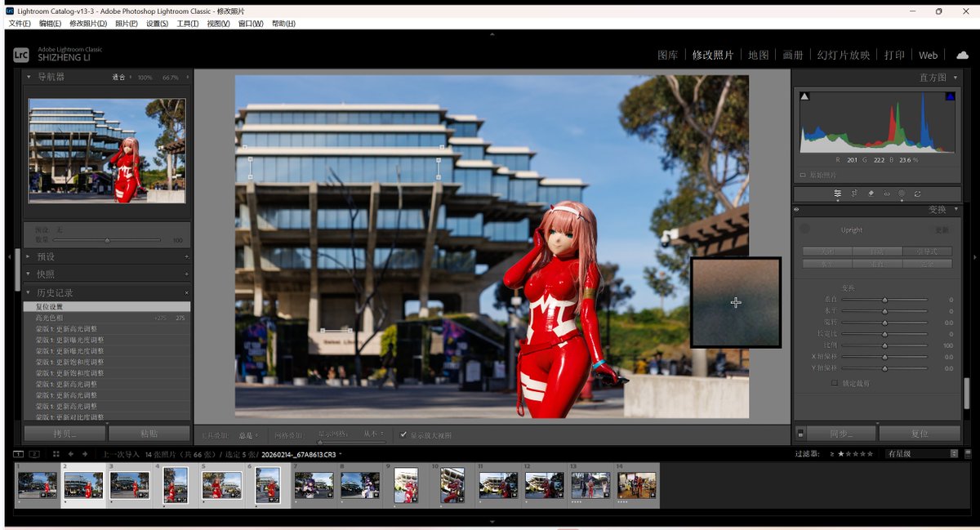Open filmstrip filename source dropdown

pos(341,453)
